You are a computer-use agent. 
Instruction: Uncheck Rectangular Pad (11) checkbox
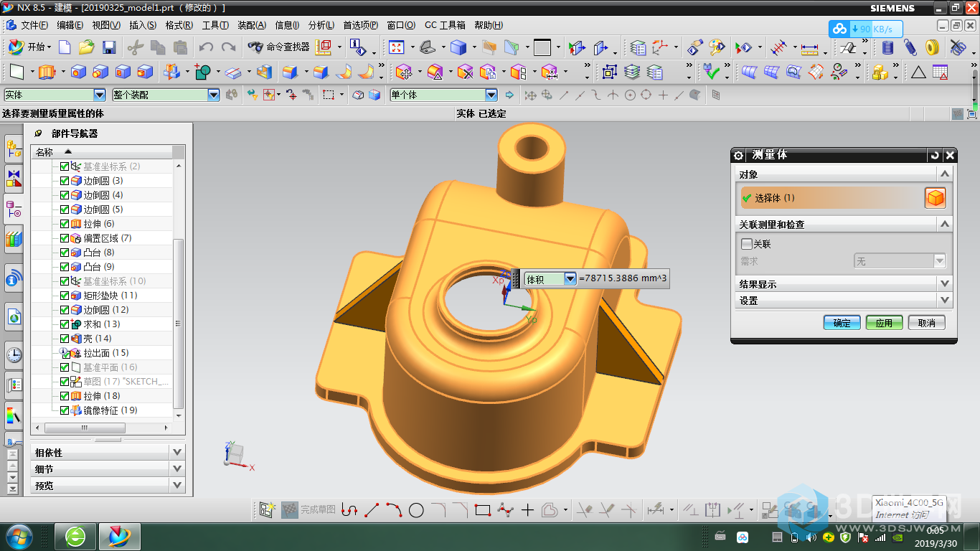click(x=65, y=296)
